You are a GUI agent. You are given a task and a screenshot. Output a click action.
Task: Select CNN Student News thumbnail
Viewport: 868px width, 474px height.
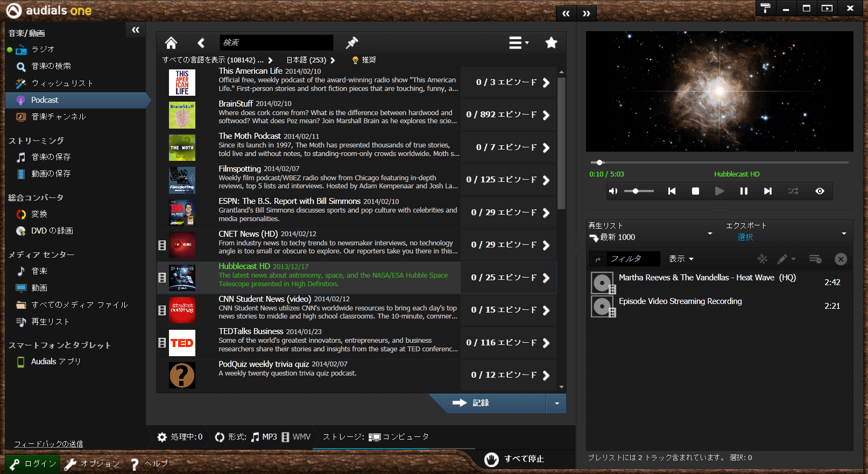coord(182,310)
